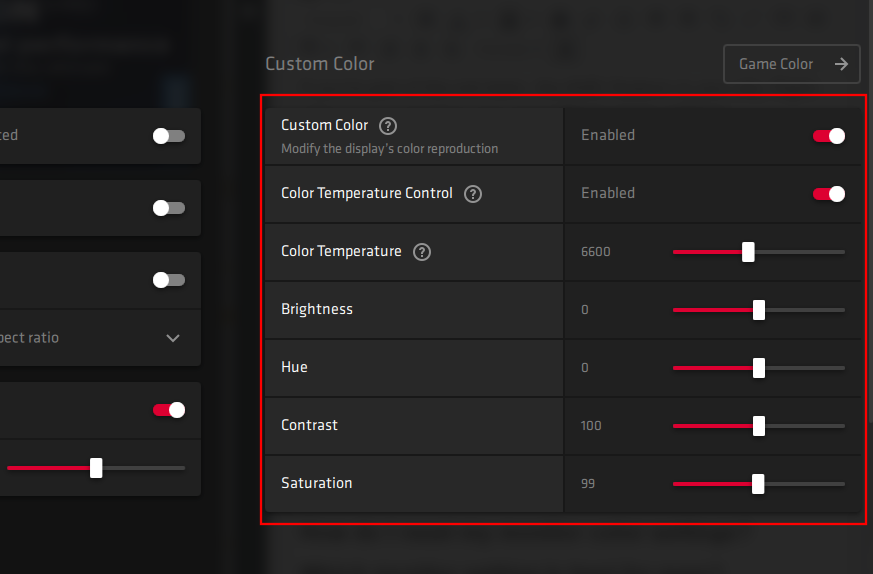Screen dimensions: 873x574
Task: Click the Contrast value 100
Action: (591, 426)
